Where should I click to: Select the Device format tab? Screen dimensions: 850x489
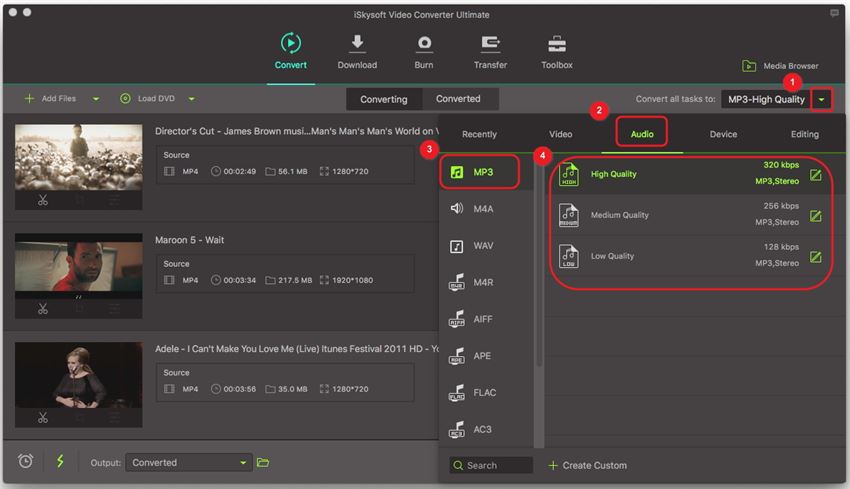[x=723, y=134]
